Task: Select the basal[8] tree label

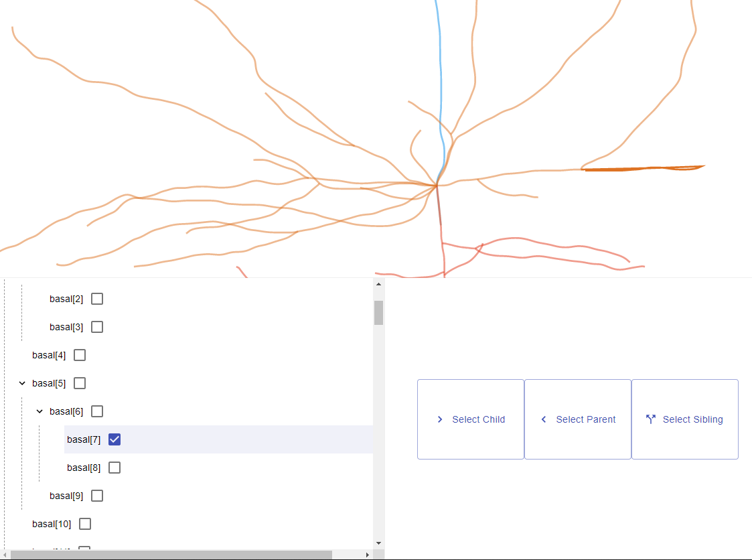Action: pos(84,468)
